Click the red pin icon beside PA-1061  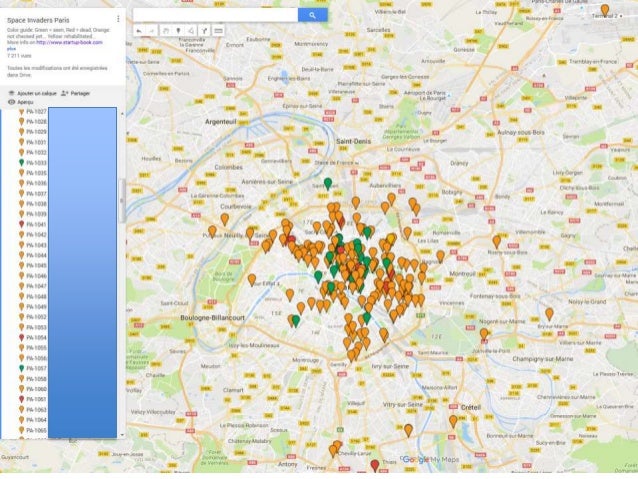tap(22, 399)
